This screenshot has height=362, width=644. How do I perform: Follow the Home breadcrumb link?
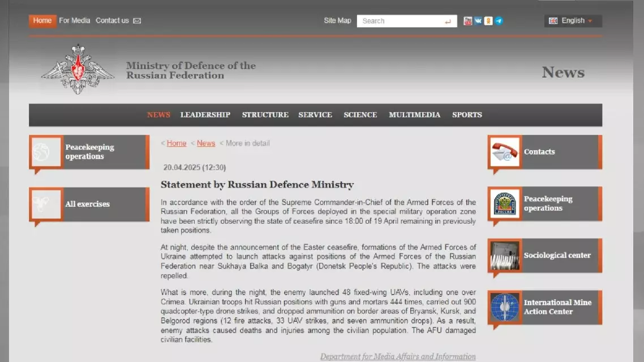tap(177, 143)
